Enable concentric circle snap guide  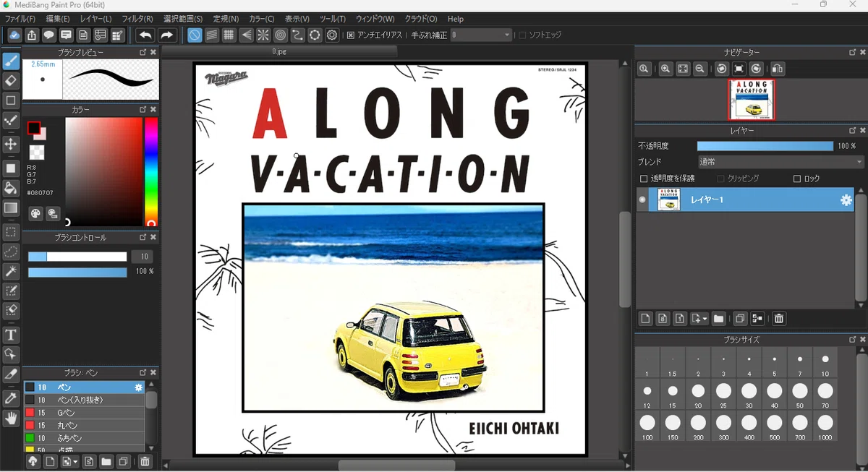[x=281, y=35]
